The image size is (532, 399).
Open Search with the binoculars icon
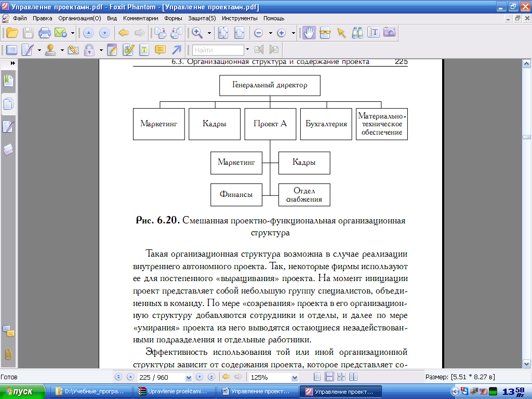[x=357, y=33]
